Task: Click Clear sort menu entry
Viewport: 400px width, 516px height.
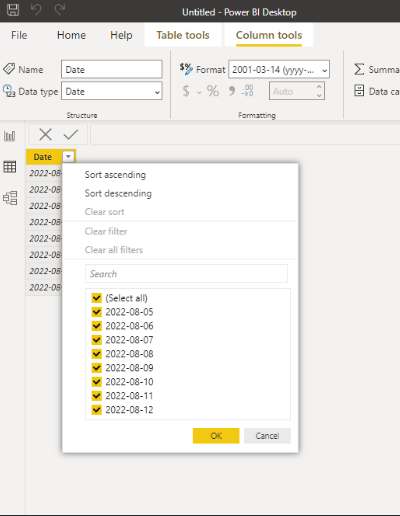Action: [104, 212]
